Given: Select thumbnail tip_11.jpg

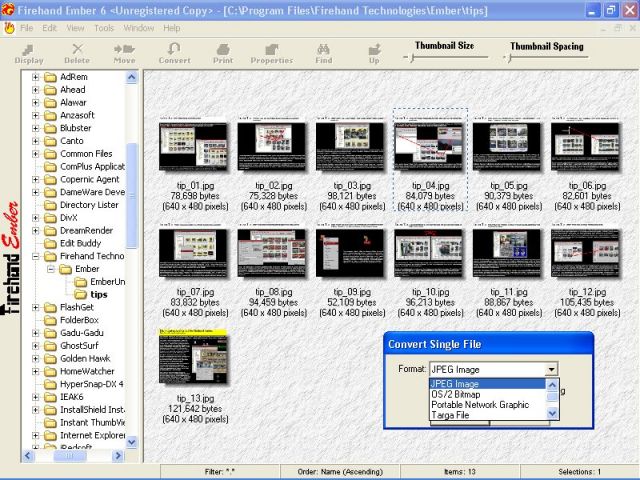Looking at the screenshot, I should coord(507,250).
